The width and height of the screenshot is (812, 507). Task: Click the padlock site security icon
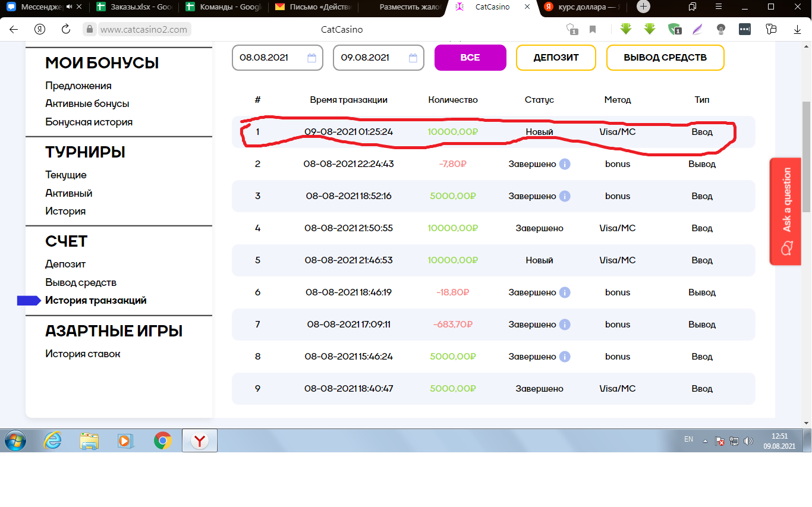tap(90, 29)
